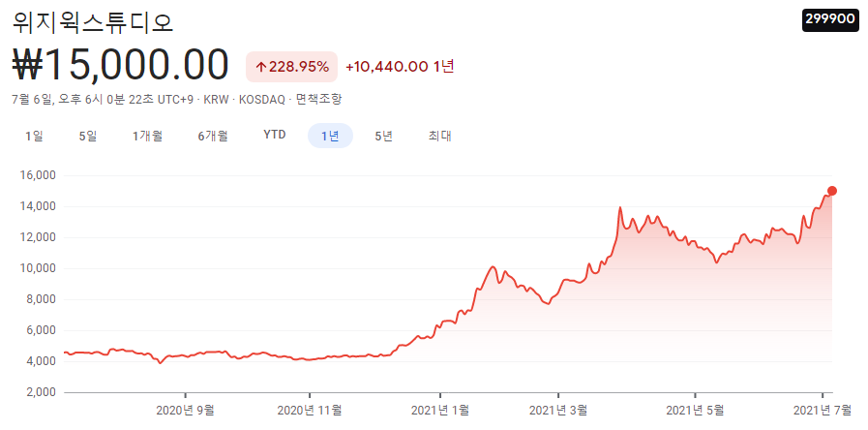Image resolution: width=868 pixels, height=430 pixels.
Task: Click the 2020년 11월 axis label
Action: (x=309, y=411)
